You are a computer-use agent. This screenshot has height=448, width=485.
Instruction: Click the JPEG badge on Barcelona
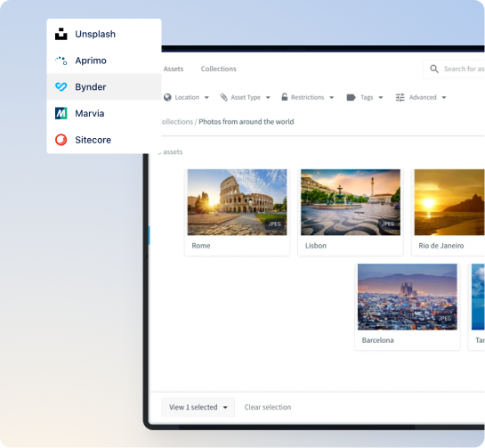(x=445, y=319)
